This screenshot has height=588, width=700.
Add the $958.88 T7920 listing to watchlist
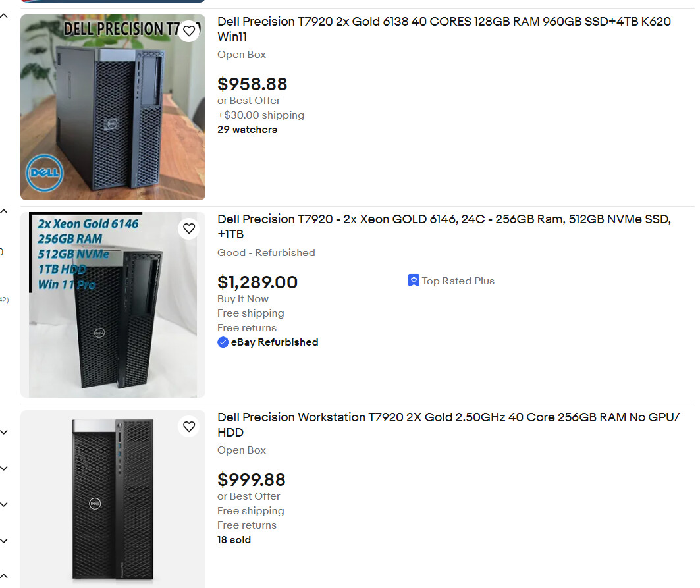tap(189, 31)
